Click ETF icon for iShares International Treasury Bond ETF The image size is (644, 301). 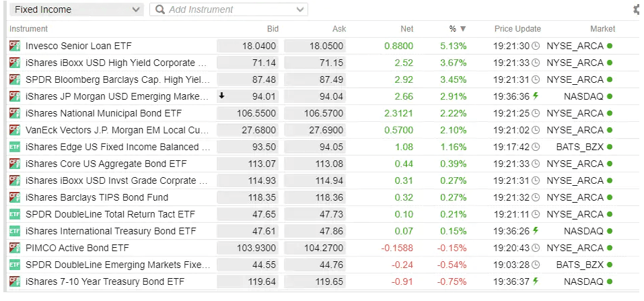pos(15,231)
